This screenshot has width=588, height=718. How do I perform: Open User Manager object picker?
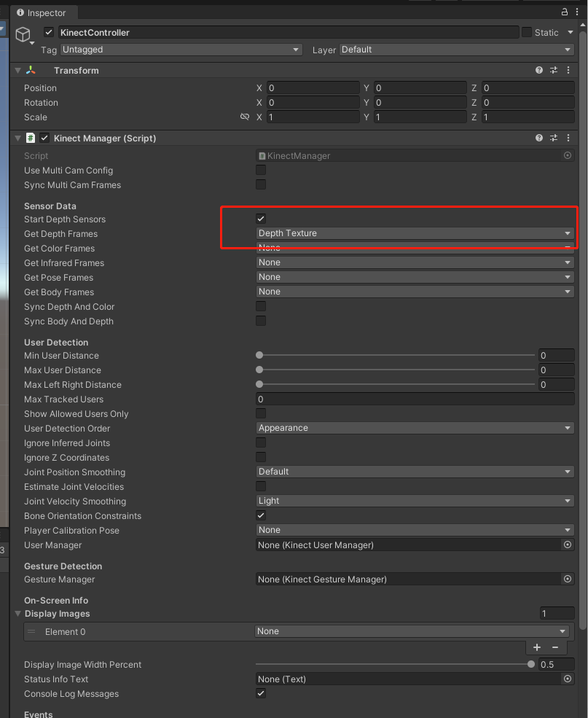[568, 545]
